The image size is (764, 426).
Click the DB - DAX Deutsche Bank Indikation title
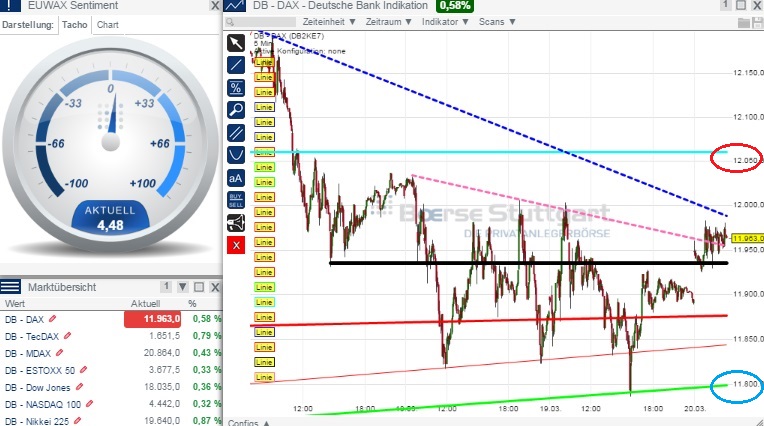click(x=340, y=5)
